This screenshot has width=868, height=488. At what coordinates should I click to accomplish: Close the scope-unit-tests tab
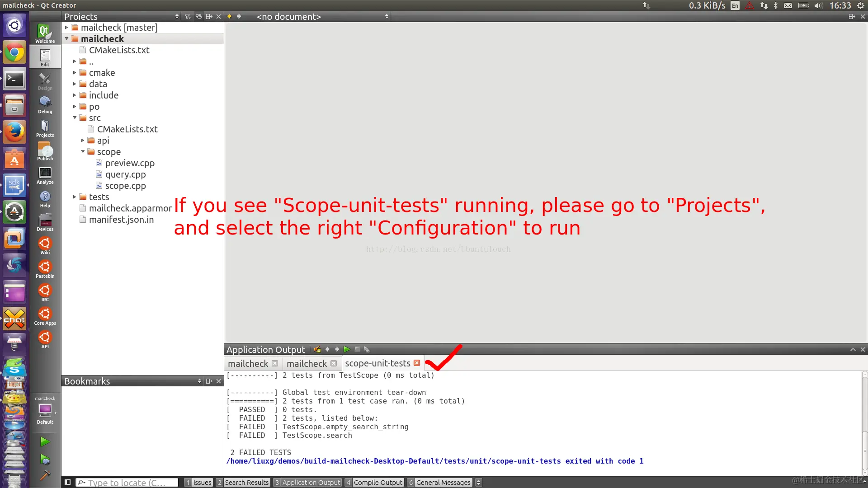point(417,363)
